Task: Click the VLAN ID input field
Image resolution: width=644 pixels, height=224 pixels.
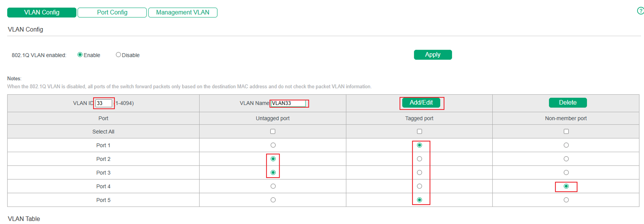Action: click(103, 103)
